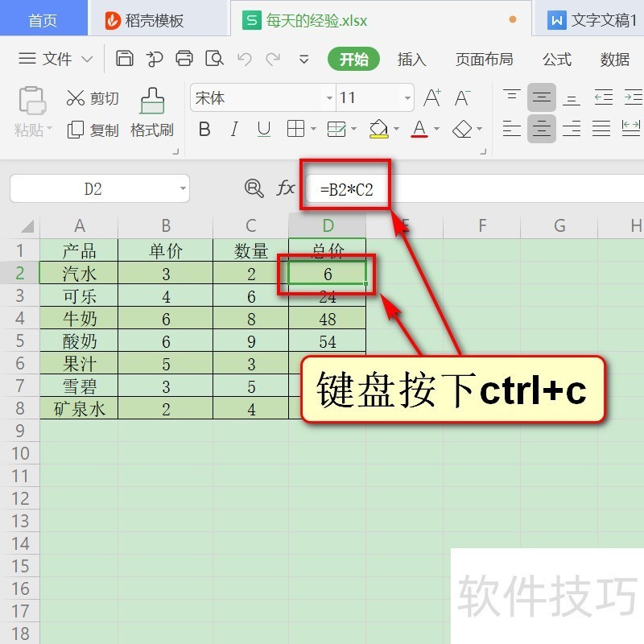Click justify alignment icon

(x=601, y=129)
